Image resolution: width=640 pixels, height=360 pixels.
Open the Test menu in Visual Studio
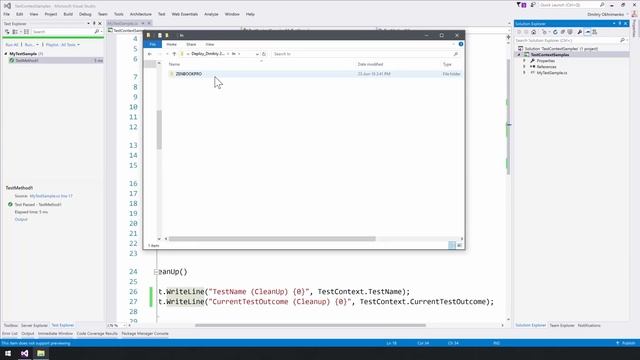tap(162, 14)
